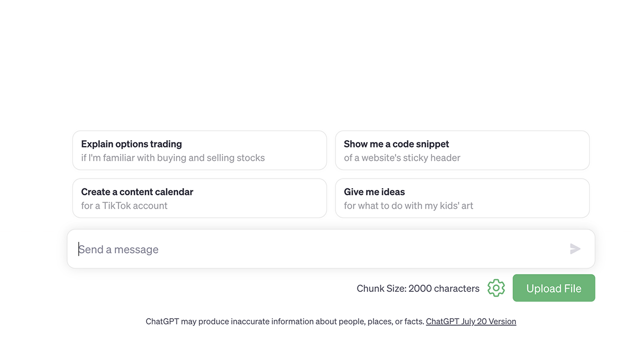Open chunk size settings gear icon

click(496, 288)
